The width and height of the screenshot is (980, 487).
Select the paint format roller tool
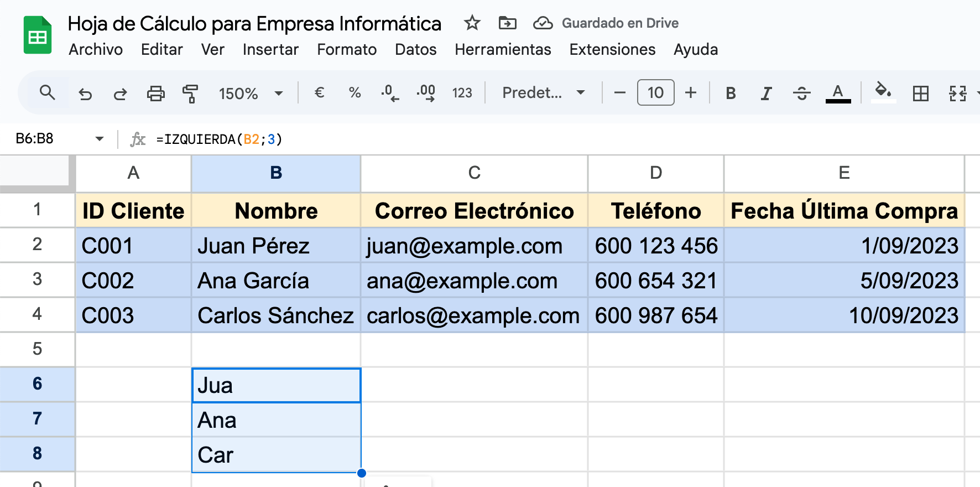click(x=190, y=94)
